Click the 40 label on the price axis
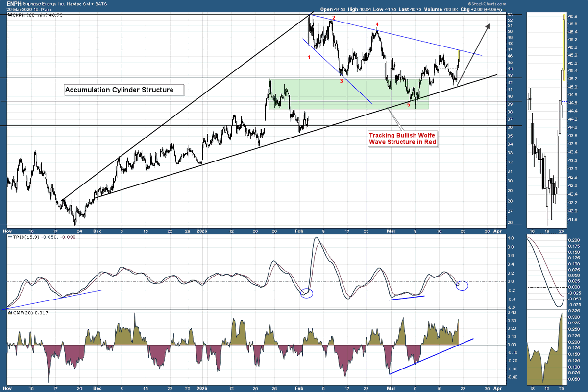The height and width of the screenshot is (392, 588). (510, 96)
